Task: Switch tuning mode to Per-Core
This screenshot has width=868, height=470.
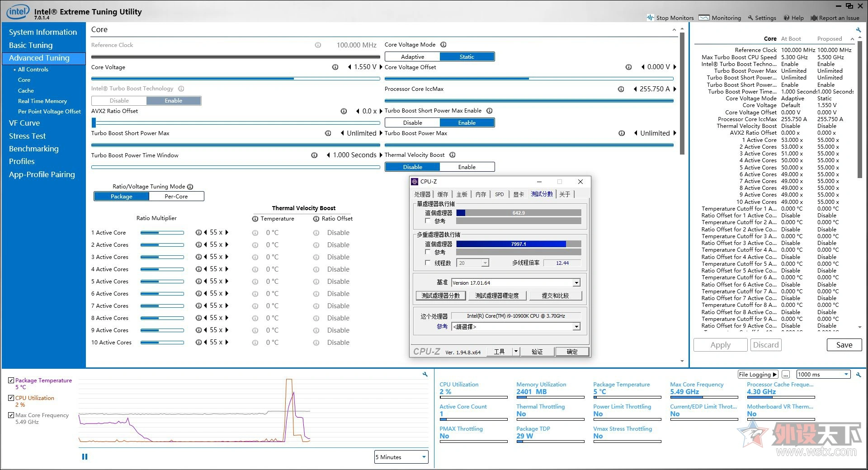Action: point(176,197)
